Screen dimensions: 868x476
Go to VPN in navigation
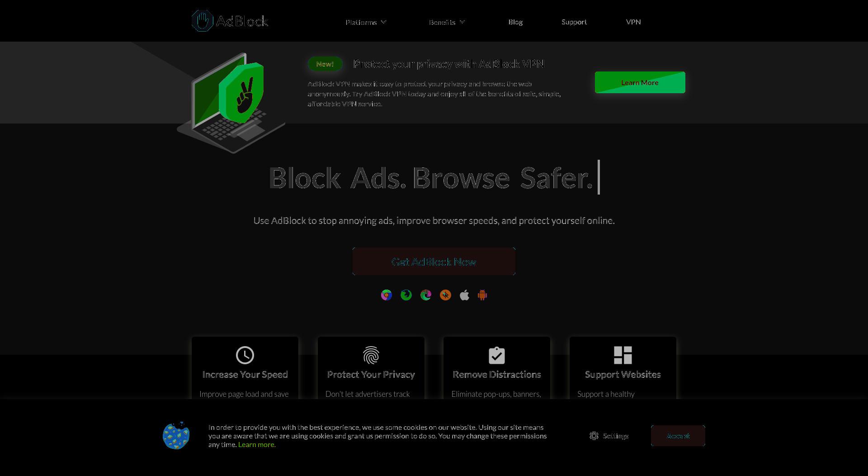[633, 22]
